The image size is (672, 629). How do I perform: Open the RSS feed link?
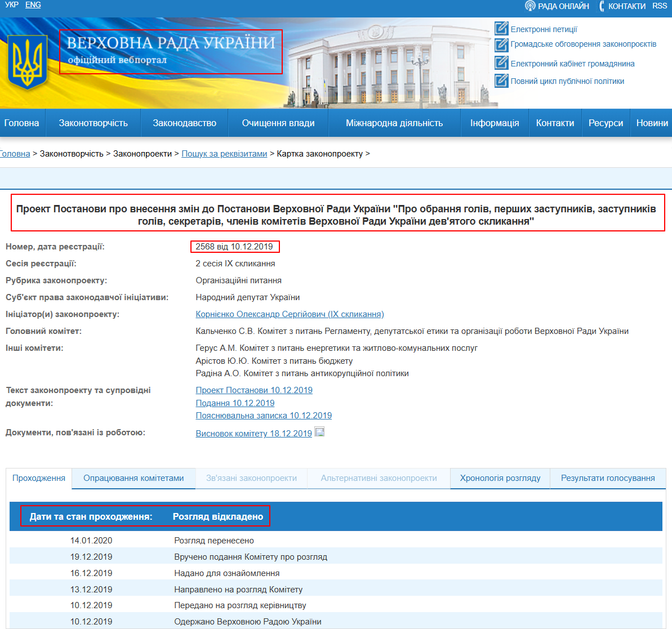[x=660, y=6]
